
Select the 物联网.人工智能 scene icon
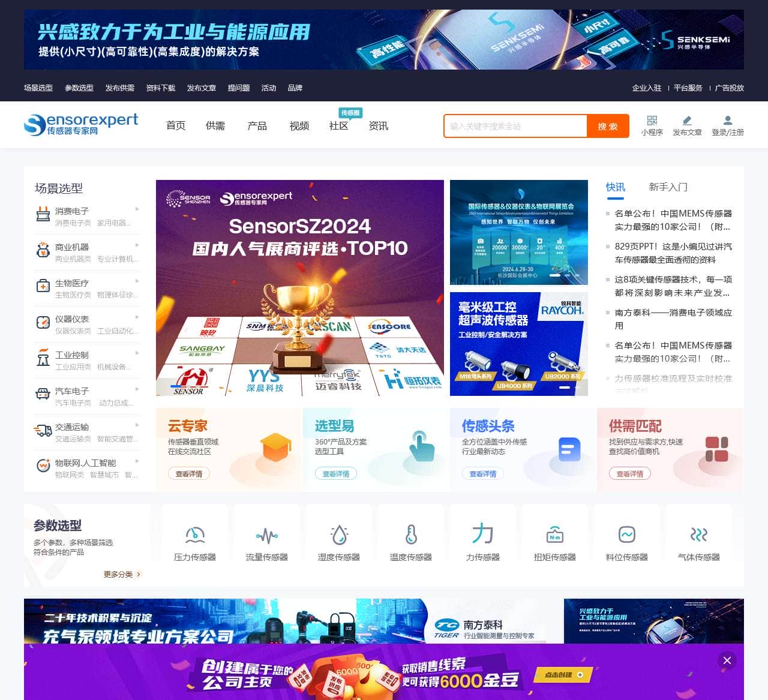[43, 466]
